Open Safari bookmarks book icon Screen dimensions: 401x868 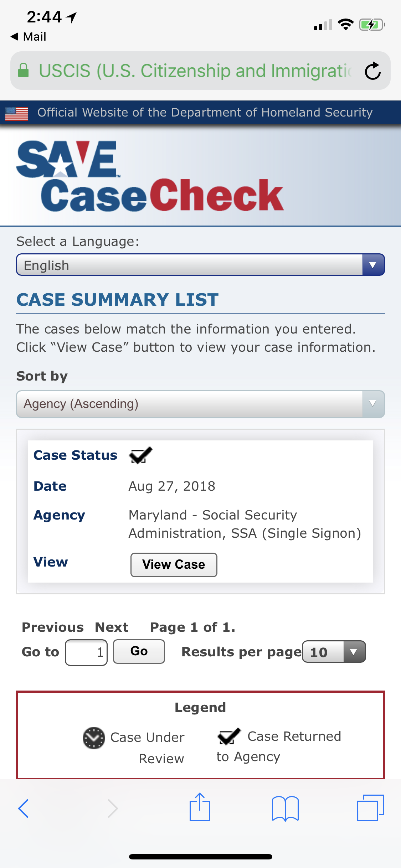(285, 808)
